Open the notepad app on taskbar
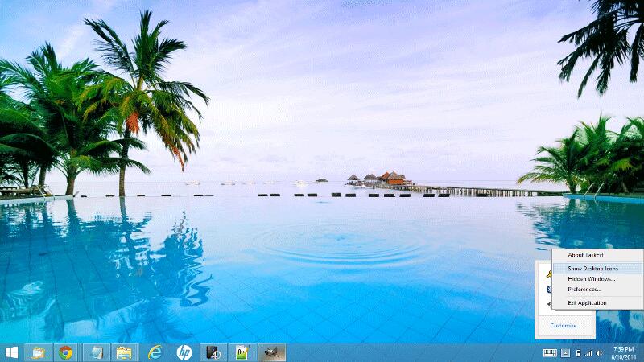644x362 pixels. tap(95, 352)
